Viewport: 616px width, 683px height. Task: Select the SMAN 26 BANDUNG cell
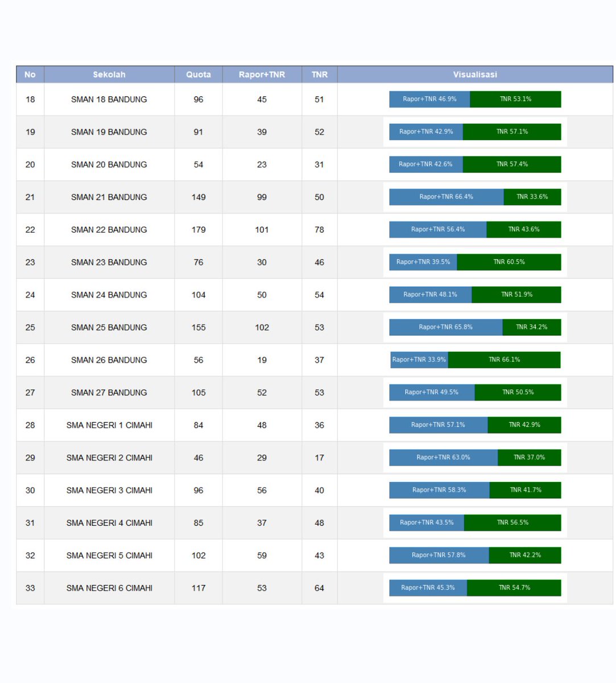[109, 360]
